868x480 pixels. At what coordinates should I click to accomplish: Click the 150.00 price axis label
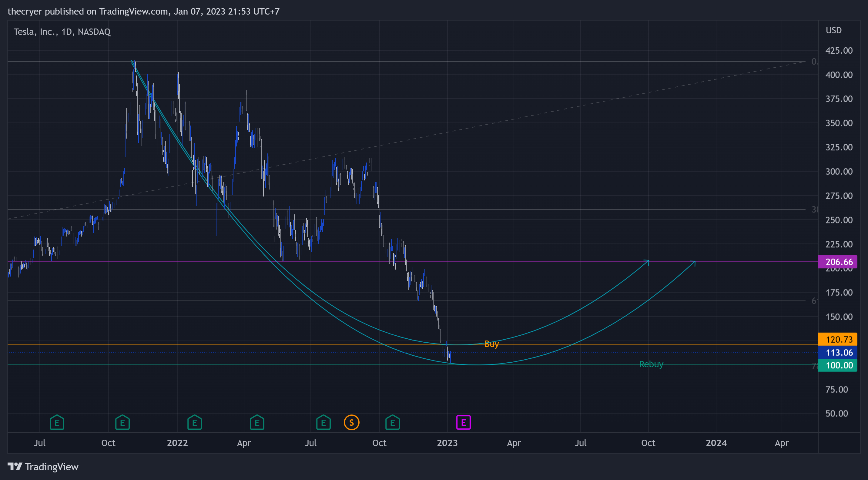(x=839, y=317)
